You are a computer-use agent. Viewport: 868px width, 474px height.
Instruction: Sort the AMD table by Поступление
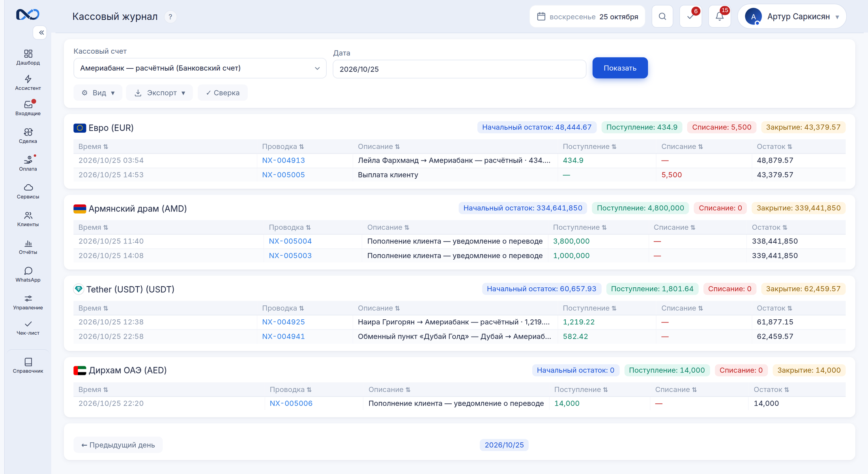point(580,227)
